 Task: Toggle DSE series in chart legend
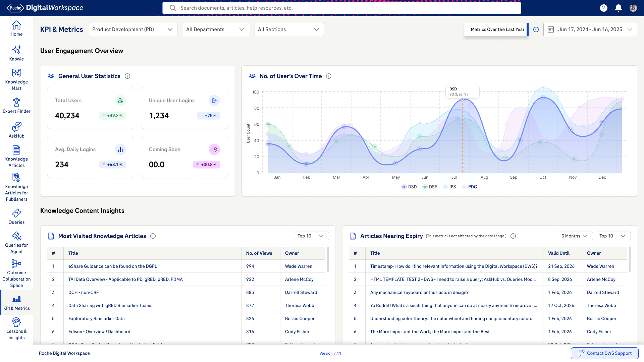point(430,187)
